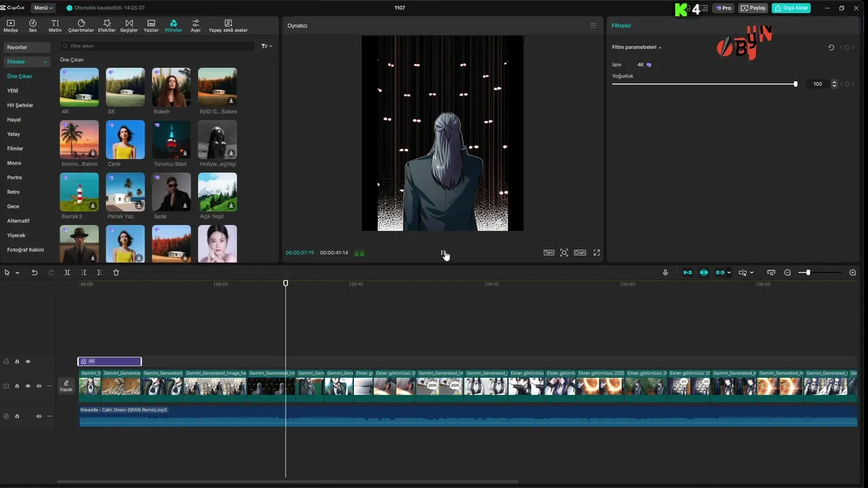This screenshot has width=868, height=488.
Task: Open the Efektler tab
Action: (x=107, y=26)
